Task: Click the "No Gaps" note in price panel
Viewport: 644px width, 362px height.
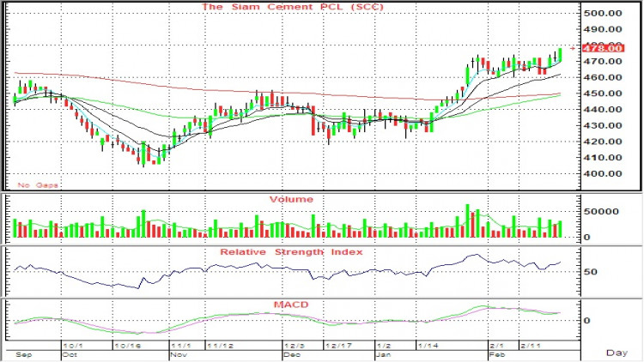Action: pyautogui.click(x=38, y=185)
